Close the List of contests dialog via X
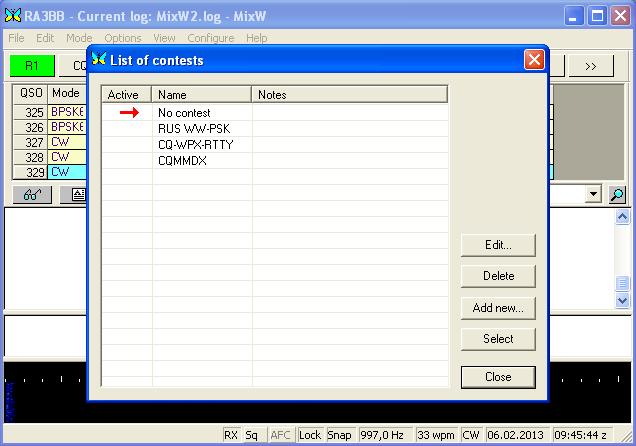The width and height of the screenshot is (636, 446). (534, 60)
